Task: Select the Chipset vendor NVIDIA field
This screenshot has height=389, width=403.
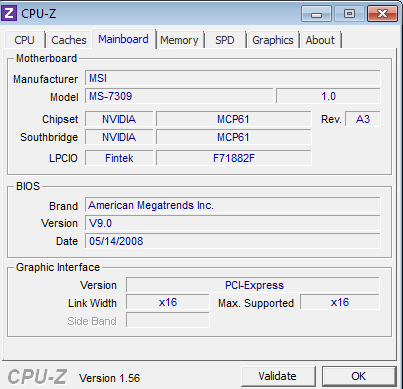Action: pyautogui.click(x=119, y=119)
